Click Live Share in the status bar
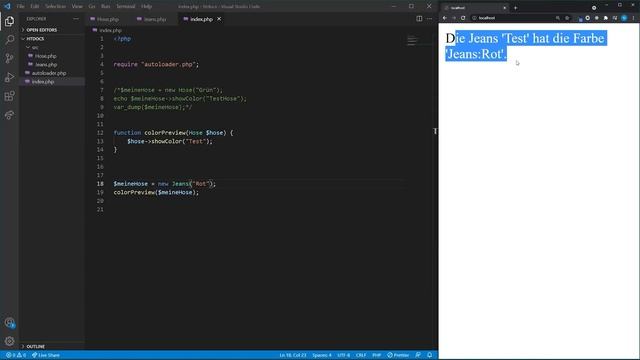This screenshot has height=360, width=640. click(46, 355)
